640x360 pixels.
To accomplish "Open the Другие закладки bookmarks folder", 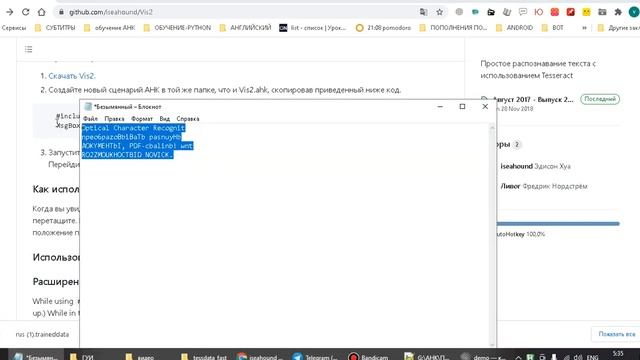I will pyautogui.click(x=618, y=28).
